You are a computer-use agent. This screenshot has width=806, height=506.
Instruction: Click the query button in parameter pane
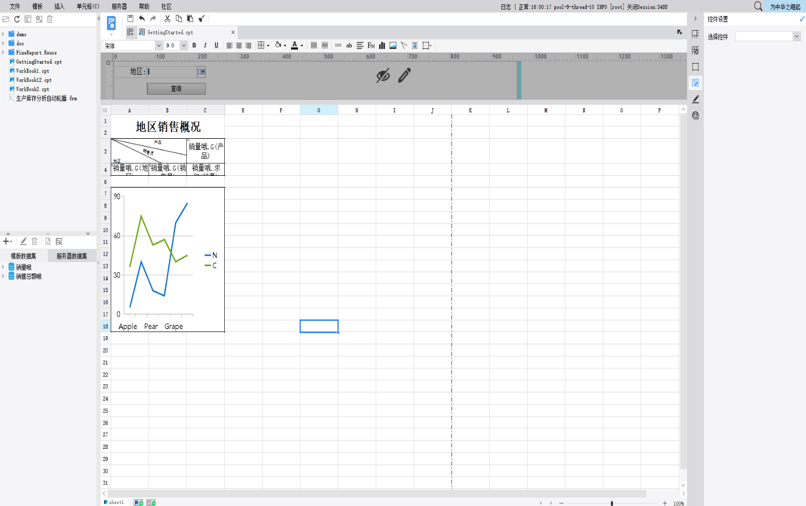(x=176, y=88)
